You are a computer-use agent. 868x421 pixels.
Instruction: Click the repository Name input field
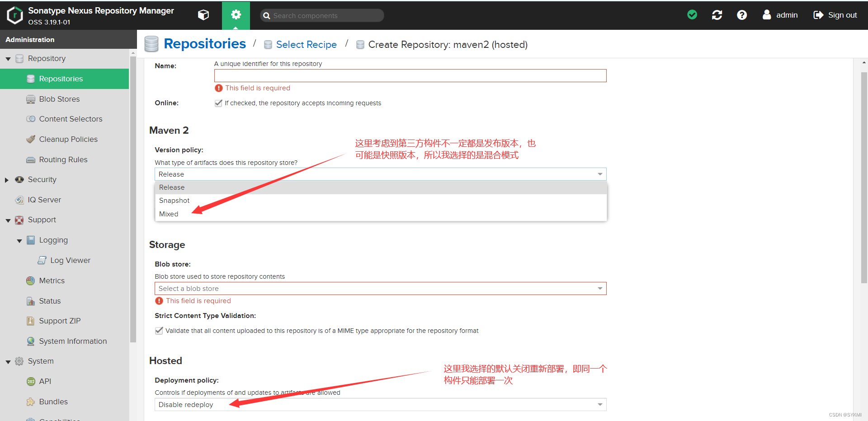pos(410,76)
